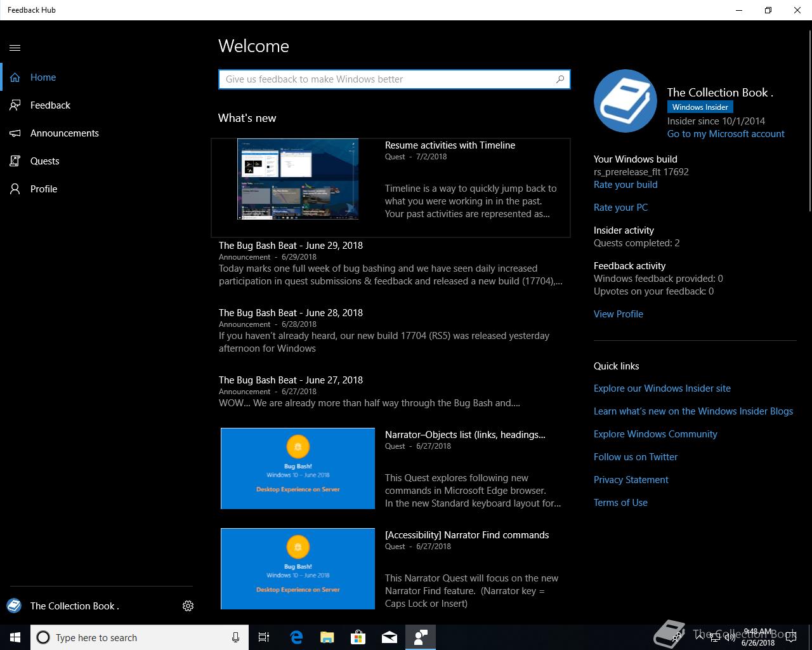Click Cortana microphone icon in taskbar
This screenshot has width=812, height=650.
pos(235,637)
